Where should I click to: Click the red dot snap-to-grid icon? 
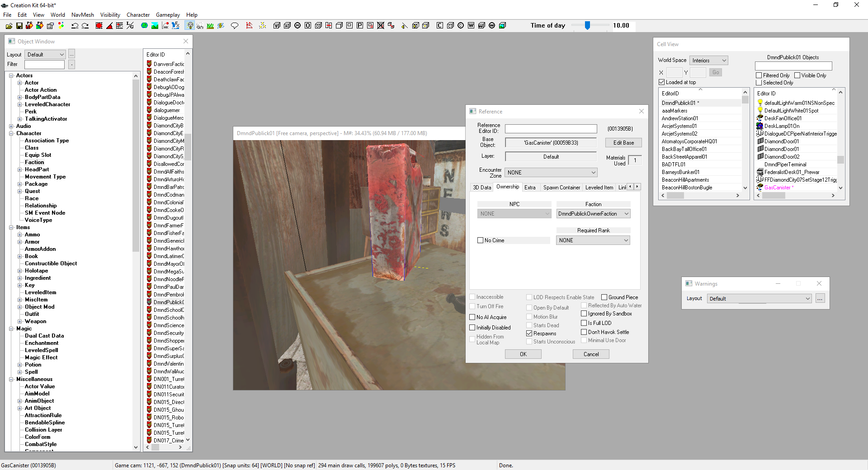click(99, 26)
